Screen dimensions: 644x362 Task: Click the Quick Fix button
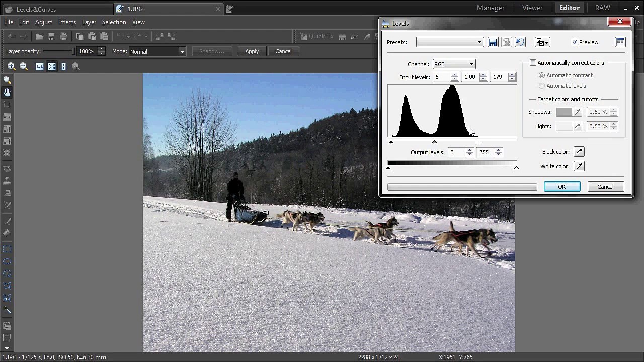click(x=316, y=36)
